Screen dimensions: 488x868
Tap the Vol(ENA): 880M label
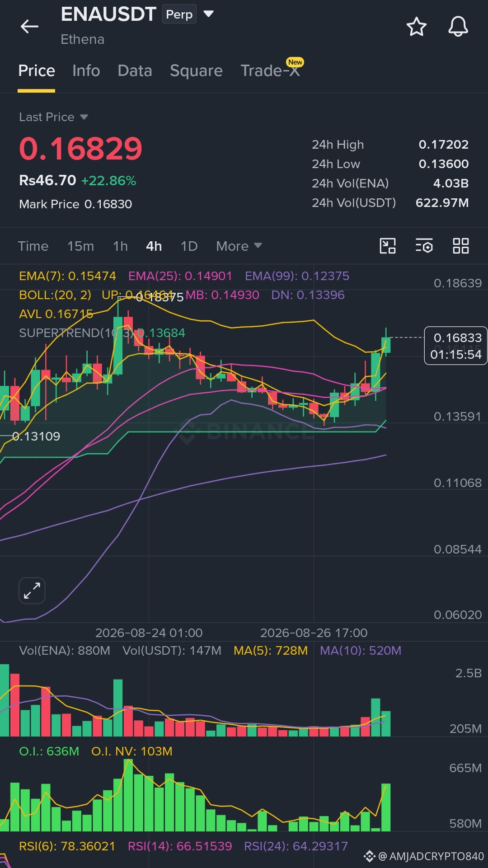click(x=65, y=651)
